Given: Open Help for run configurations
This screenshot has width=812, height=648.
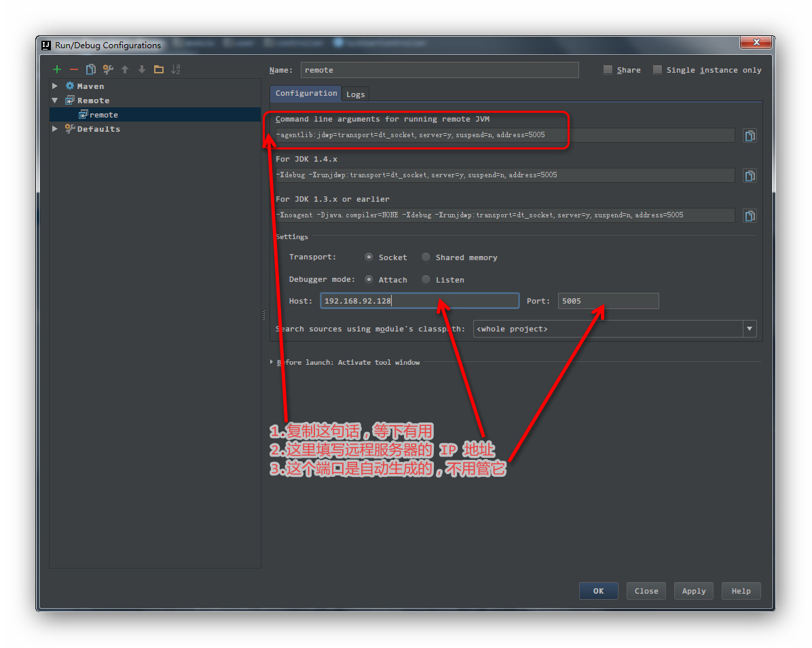Looking at the screenshot, I should click(x=741, y=591).
